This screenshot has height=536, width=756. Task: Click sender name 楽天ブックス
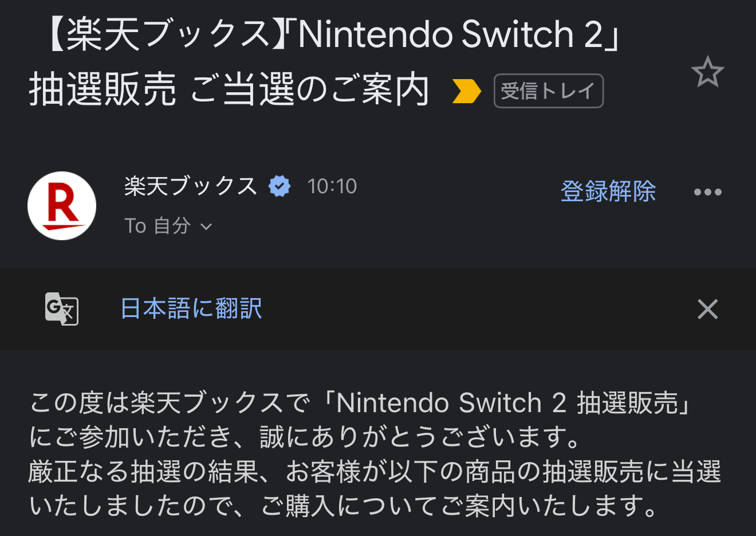(191, 186)
